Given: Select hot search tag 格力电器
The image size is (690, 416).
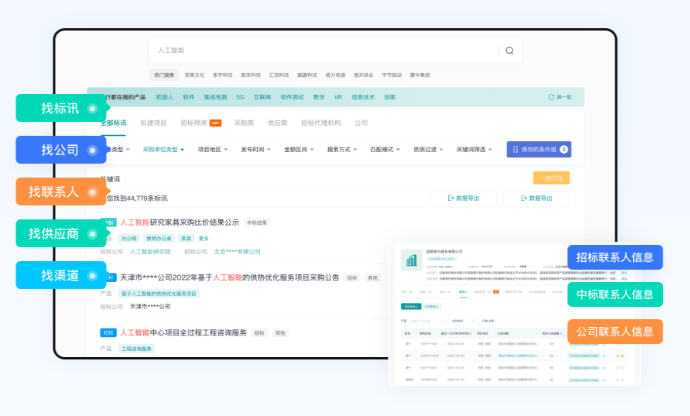Looking at the screenshot, I should pyautogui.click(x=335, y=75).
